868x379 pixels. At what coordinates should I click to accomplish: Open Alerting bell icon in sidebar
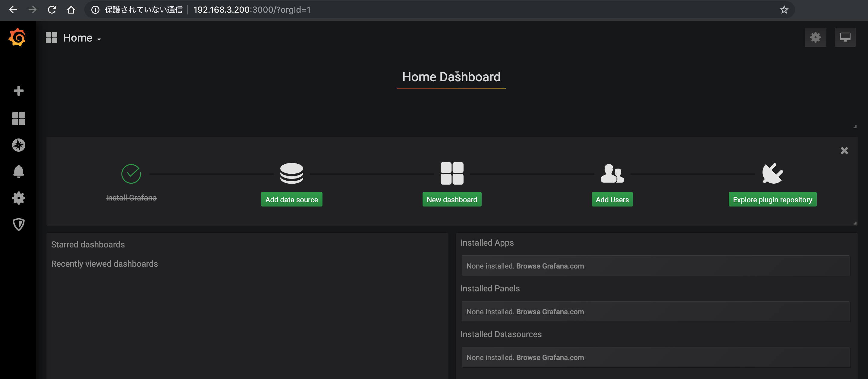[x=18, y=172]
